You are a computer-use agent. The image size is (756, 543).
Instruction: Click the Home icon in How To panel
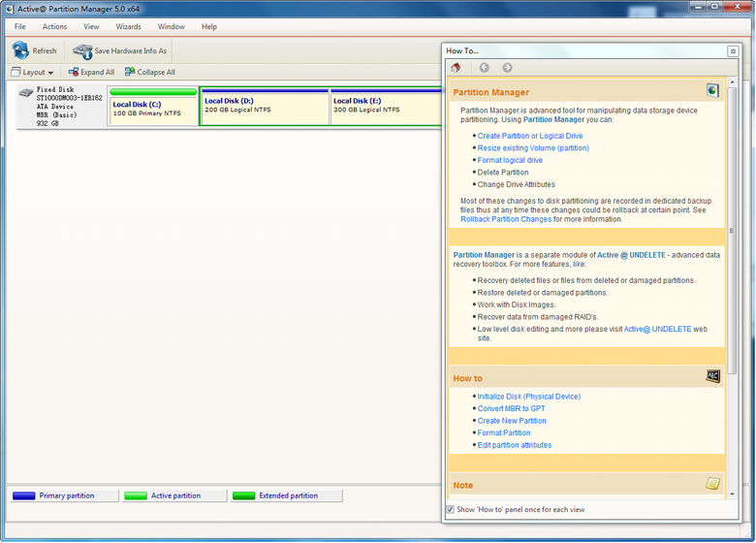(456, 68)
